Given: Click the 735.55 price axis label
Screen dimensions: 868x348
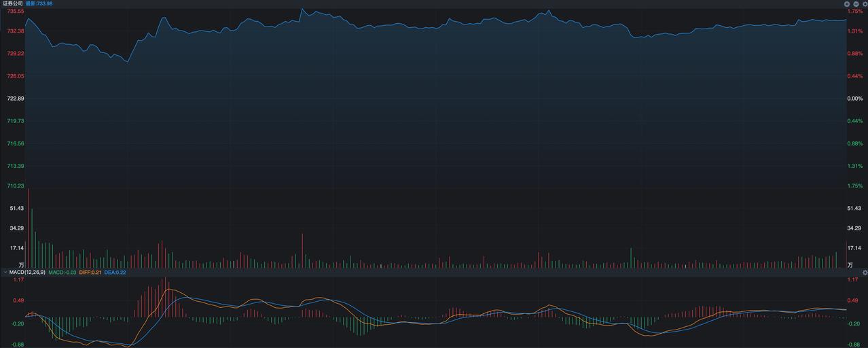Looking at the screenshot, I should coord(16,12).
